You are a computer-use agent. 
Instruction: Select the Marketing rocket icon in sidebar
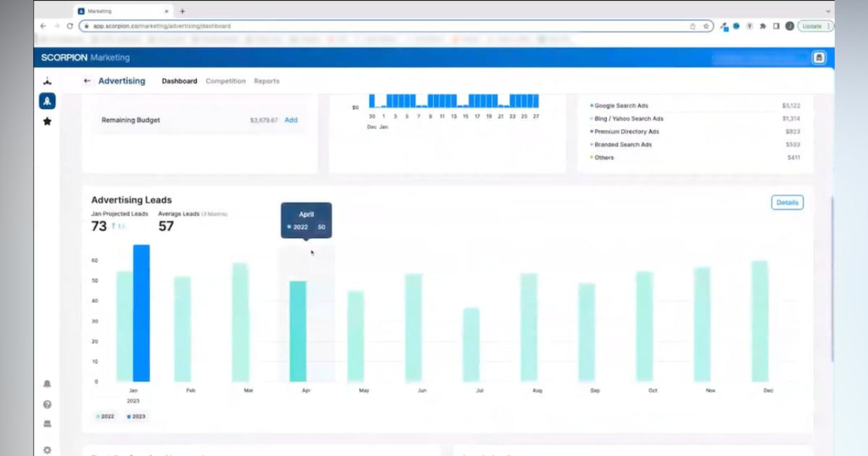click(47, 101)
